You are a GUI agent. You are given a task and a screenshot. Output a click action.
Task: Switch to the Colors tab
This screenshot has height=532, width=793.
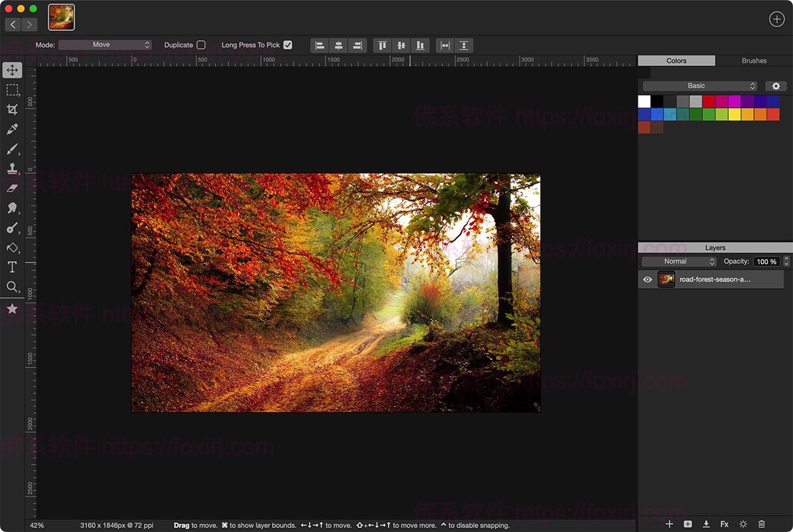(x=676, y=60)
